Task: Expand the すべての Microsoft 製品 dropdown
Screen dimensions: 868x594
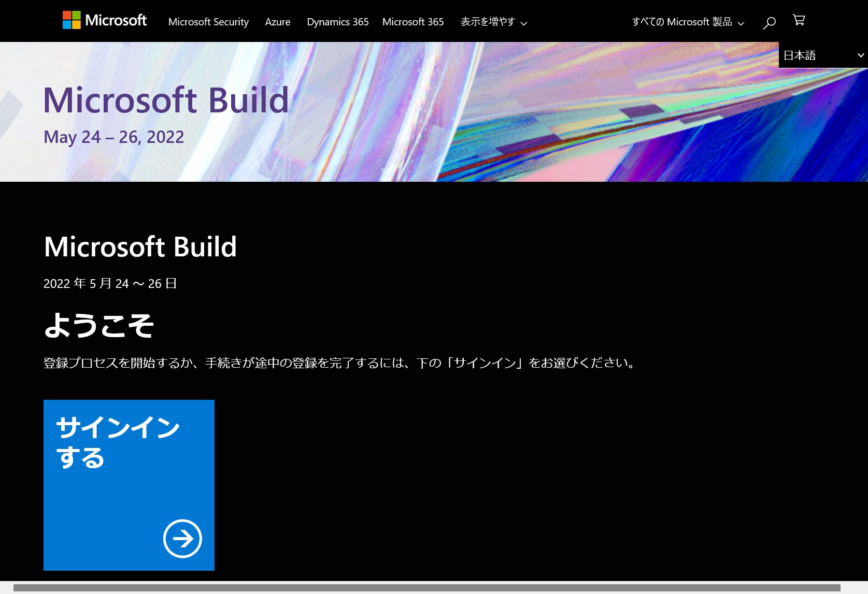Action: click(x=688, y=22)
